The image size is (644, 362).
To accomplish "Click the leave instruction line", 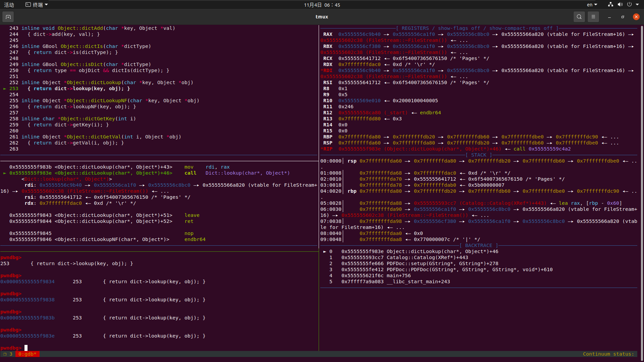I will tap(104, 215).
